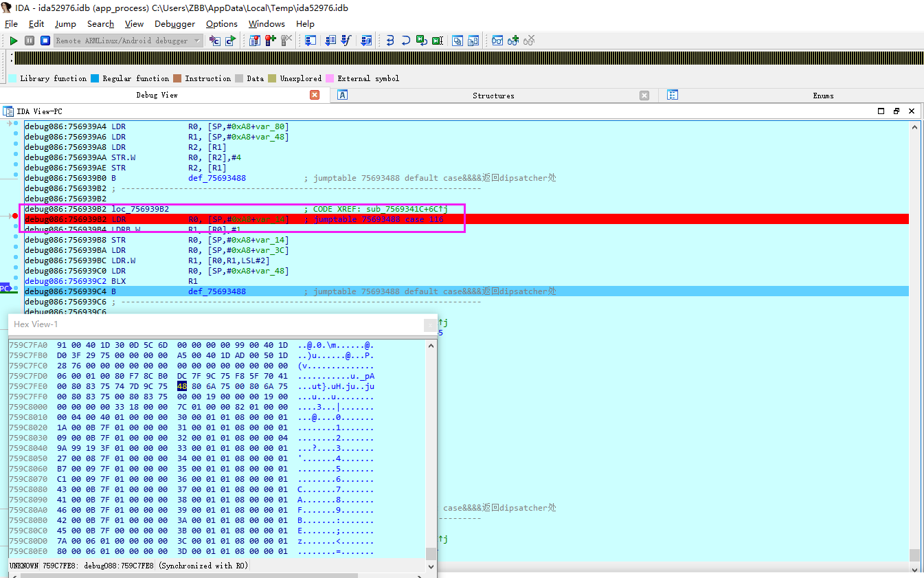The height and width of the screenshot is (578, 924).
Task: Click the Regular function blue legend swatch
Action: click(x=95, y=78)
